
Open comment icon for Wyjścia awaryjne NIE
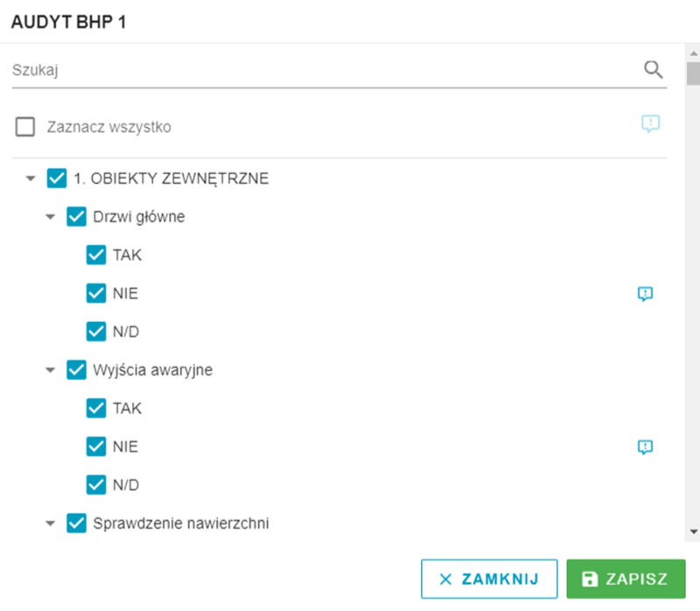pos(645,446)
